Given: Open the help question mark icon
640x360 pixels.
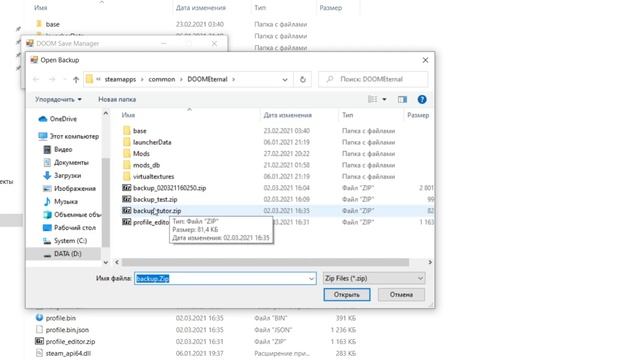Looking at the screenshot, I should click(x=422, y=99).
